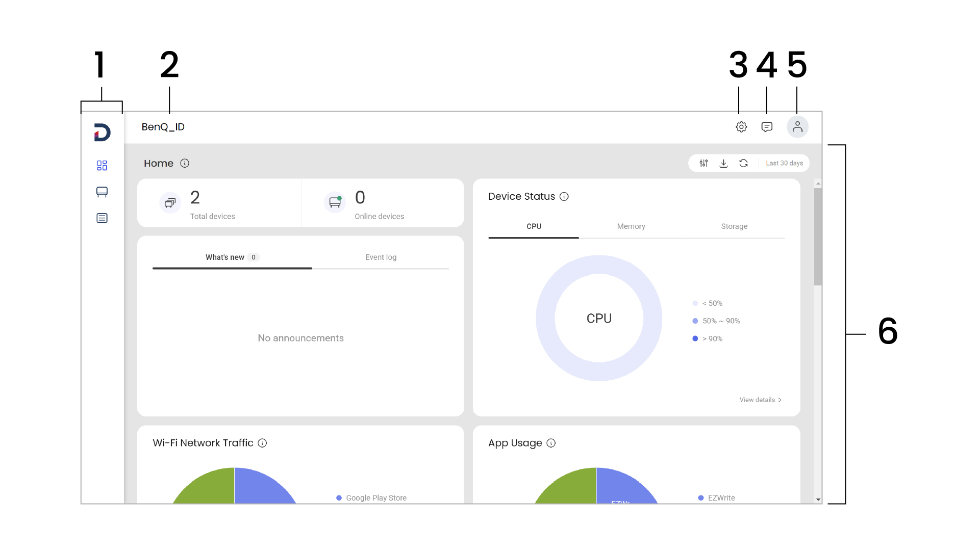
Task: Select the What's new tab
Action: coord(225,257)
